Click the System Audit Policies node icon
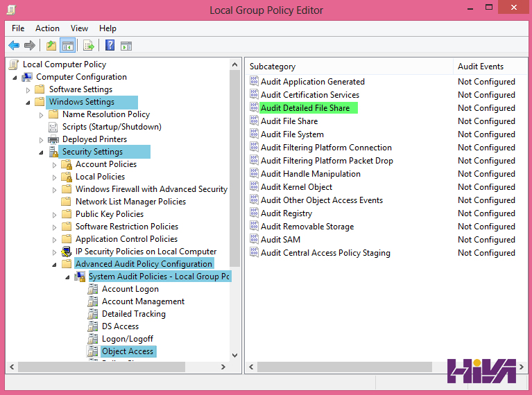Viewport: 532px width, 395px height. (80, 276)
